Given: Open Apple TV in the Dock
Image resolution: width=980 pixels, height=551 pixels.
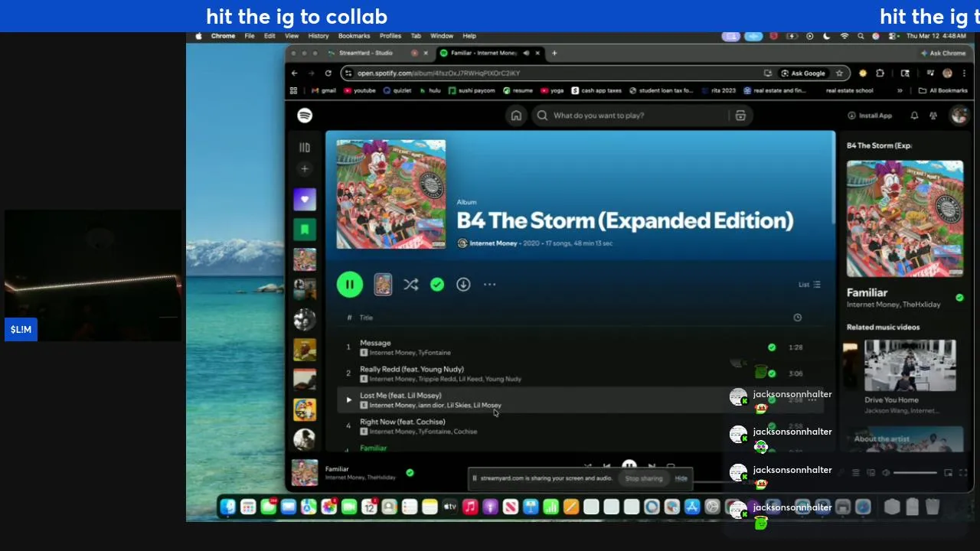Looking at the screenshot, I should pos(450,507).
